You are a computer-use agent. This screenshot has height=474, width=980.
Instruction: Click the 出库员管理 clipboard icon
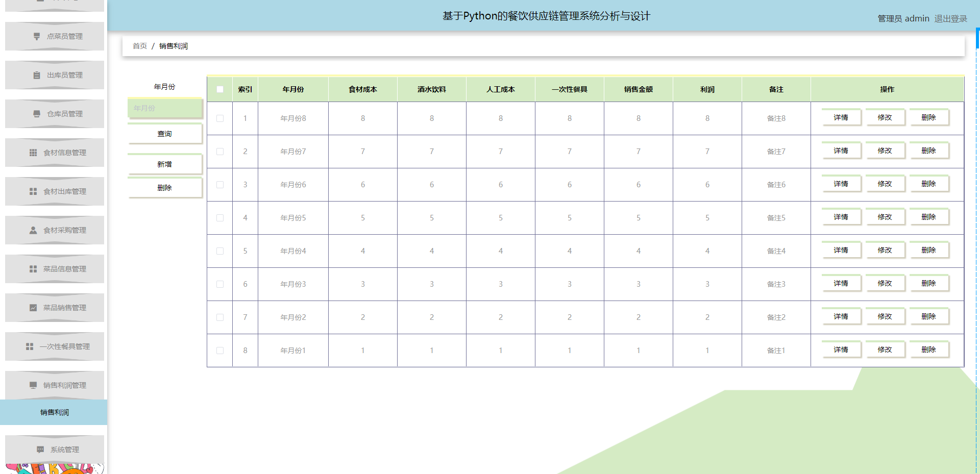pyautogui.click(x=37, y=75)
